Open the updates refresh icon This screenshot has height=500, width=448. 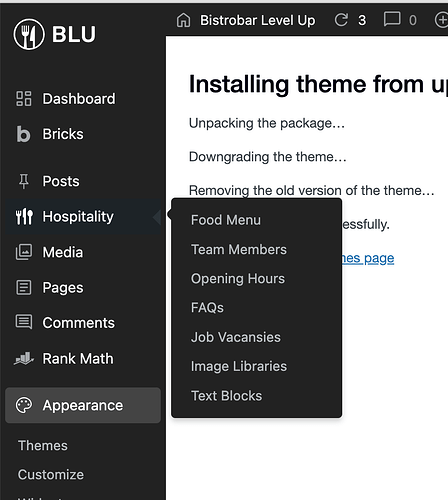[341, 20]
